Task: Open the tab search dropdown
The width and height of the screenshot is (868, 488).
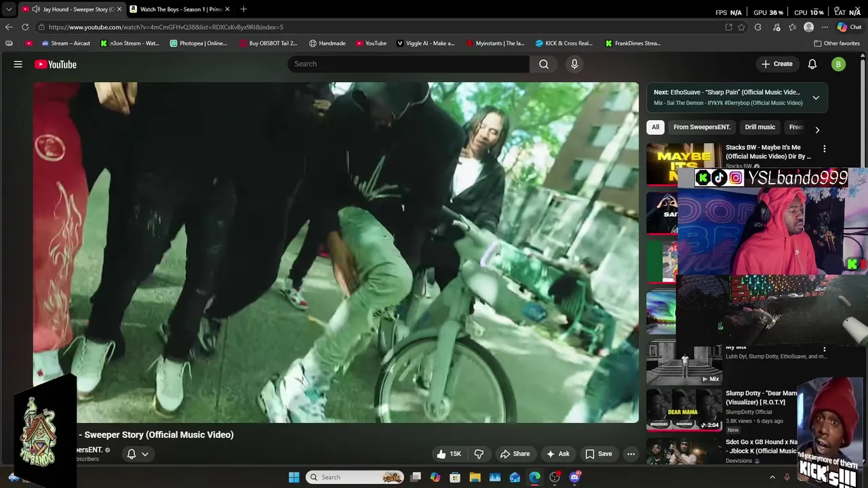Action: point(8,9)
